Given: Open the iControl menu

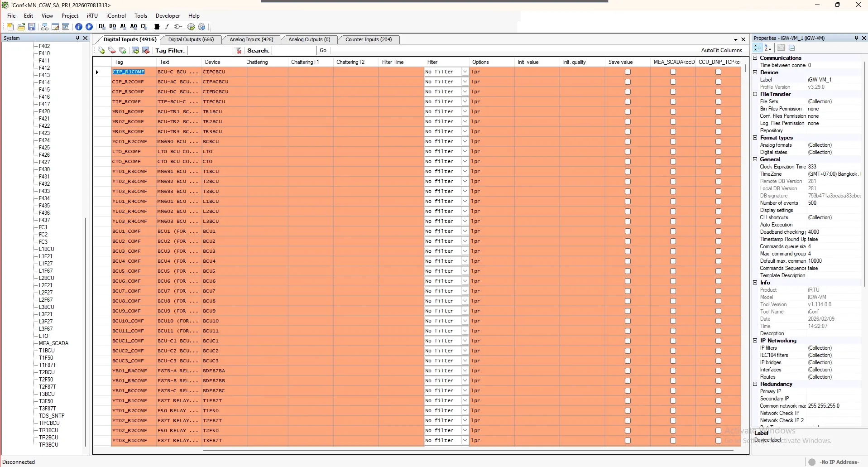Looking at the screenshot, I should tap(116, 16).
